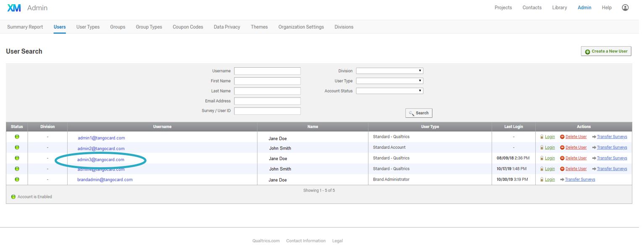Screen dimensions: 644x245
Task: Click the Legal link in the footer
Action: point(338,240)
